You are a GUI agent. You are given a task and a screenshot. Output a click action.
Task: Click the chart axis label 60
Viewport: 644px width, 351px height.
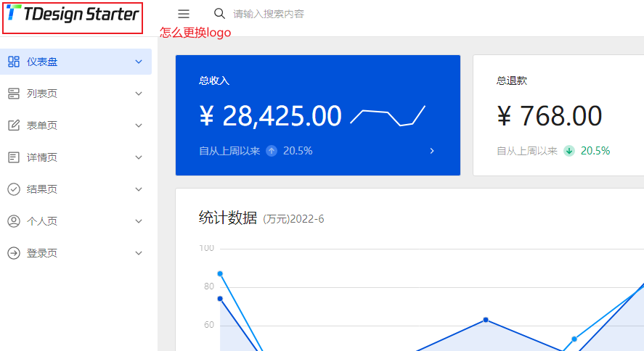[x=209, y=325]
